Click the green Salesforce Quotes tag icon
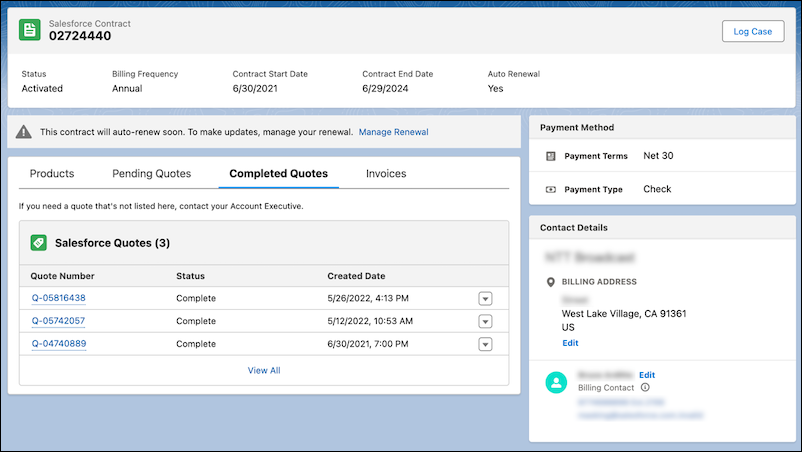This screenshot has height=452, width=802. (x=38, y=243)
